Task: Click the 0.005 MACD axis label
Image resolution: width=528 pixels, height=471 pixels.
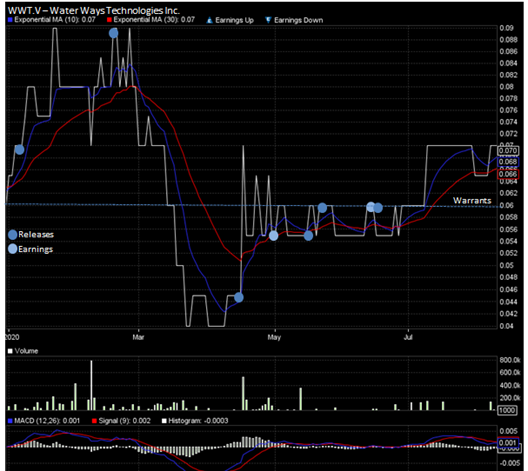Action: click(x=508, y=431)
